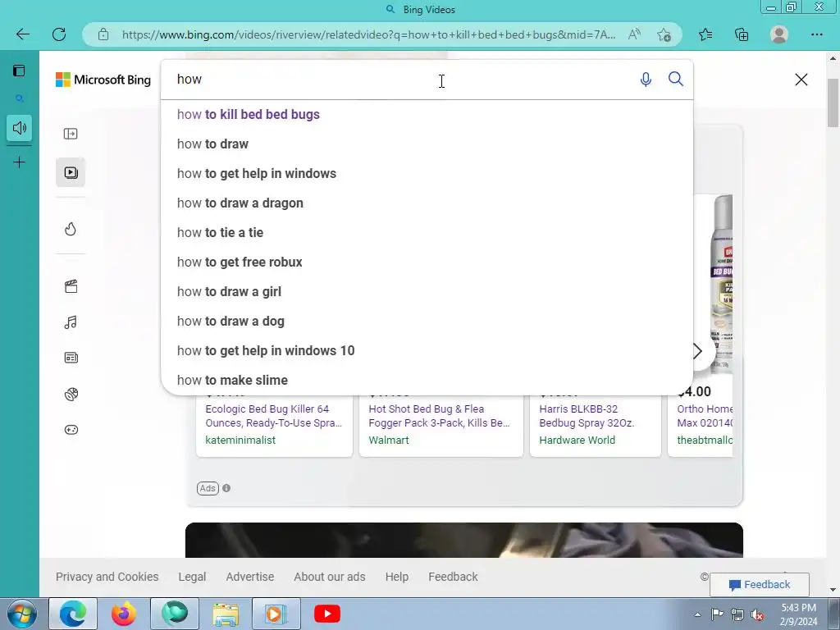Choose how to draw a dog suggestion

[x=427, y=321]
